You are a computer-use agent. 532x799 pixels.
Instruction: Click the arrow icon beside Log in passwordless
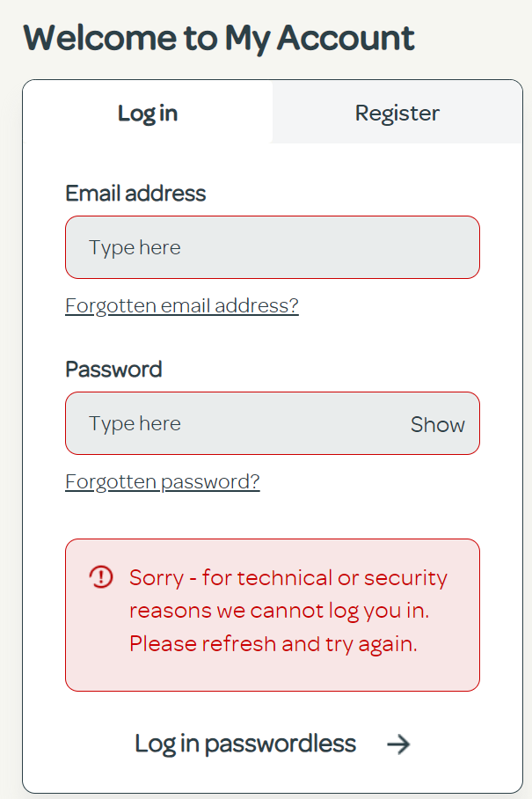(x=398, y=744)
